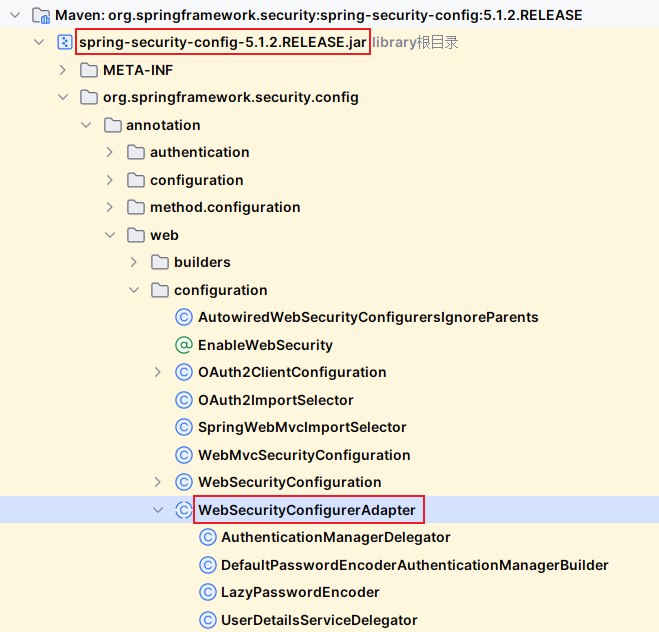The height and width of the screenshot is (632, 659).
Task: Open UserDetailsServiceDelegator inner class
Action: coord(319,620)
